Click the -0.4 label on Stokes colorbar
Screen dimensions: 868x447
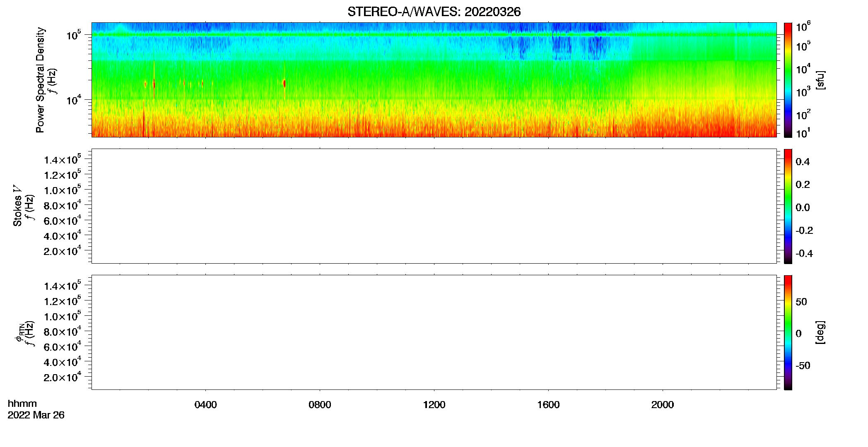pyautogui.click(x=804, y=254)
